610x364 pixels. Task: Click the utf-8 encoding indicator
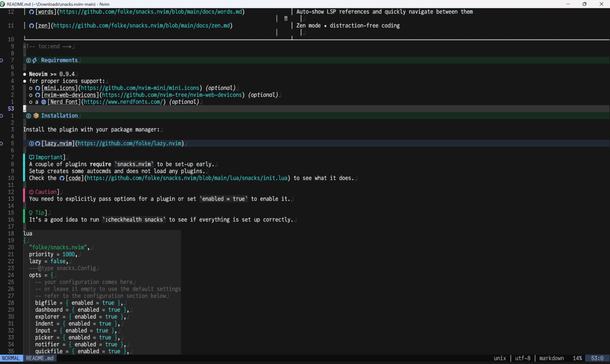523,358
